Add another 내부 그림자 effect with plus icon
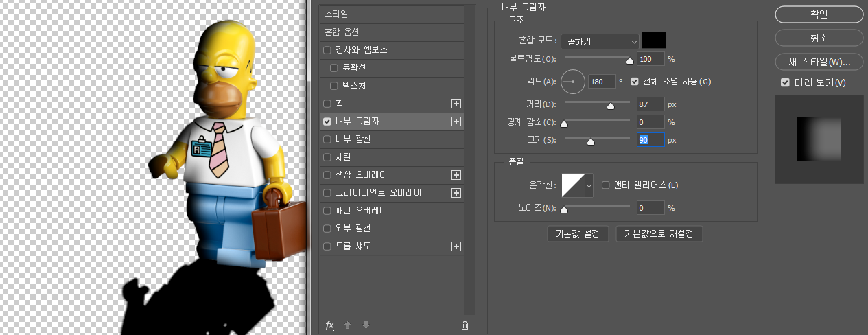 456,122
